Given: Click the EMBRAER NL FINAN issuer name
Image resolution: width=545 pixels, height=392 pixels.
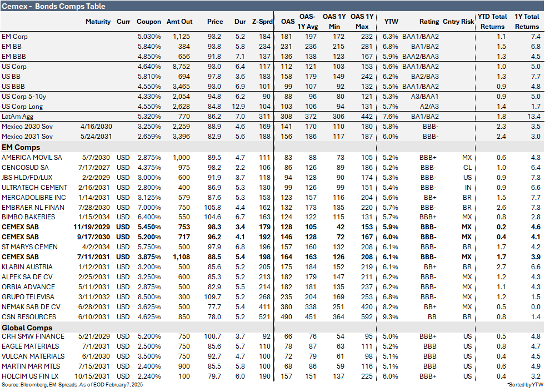Looking at the screenshot, I should point(33,208).
